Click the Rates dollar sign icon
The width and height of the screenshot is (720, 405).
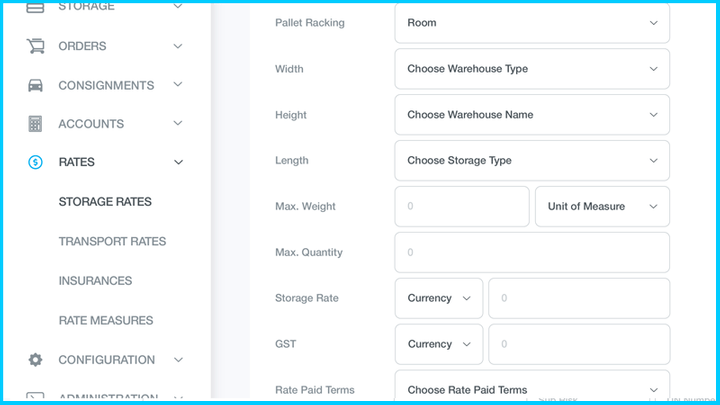click(36, 162)
